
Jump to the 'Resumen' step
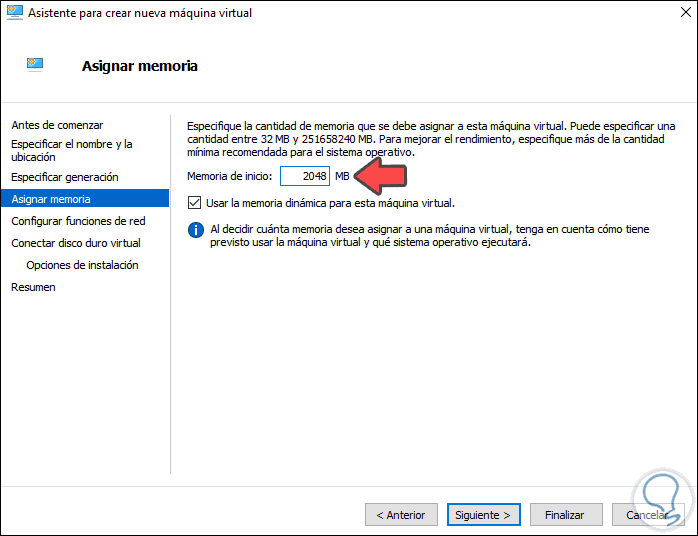click(33, 287)
